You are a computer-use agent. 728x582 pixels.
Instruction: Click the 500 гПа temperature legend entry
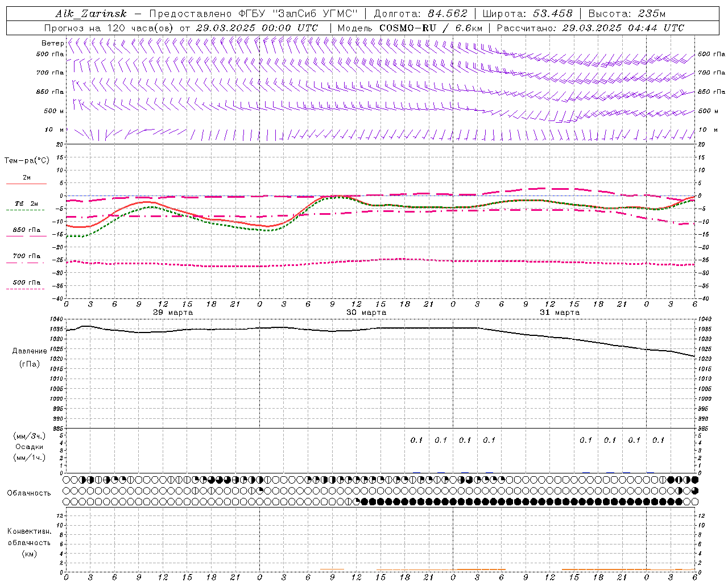[27, 282]
